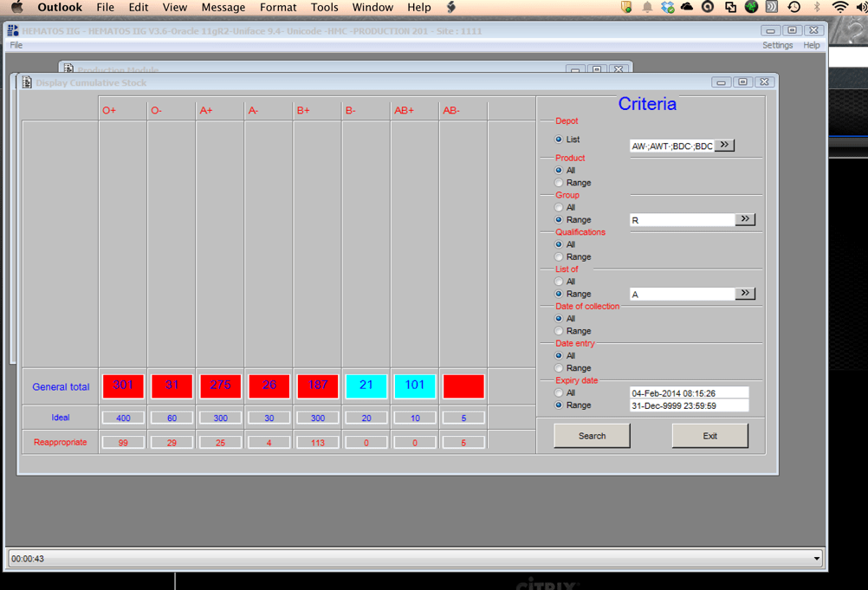This screenshot has height=590, width=868.
Task: Open the Message menu in Outlook
Action: tap(223, 7)
